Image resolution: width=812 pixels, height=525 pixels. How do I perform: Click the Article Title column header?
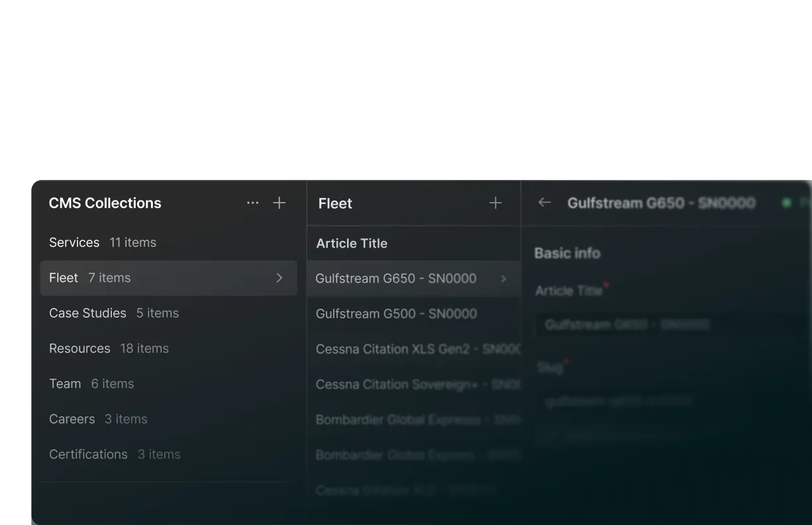pyautogui.click(x=352, y=244)
